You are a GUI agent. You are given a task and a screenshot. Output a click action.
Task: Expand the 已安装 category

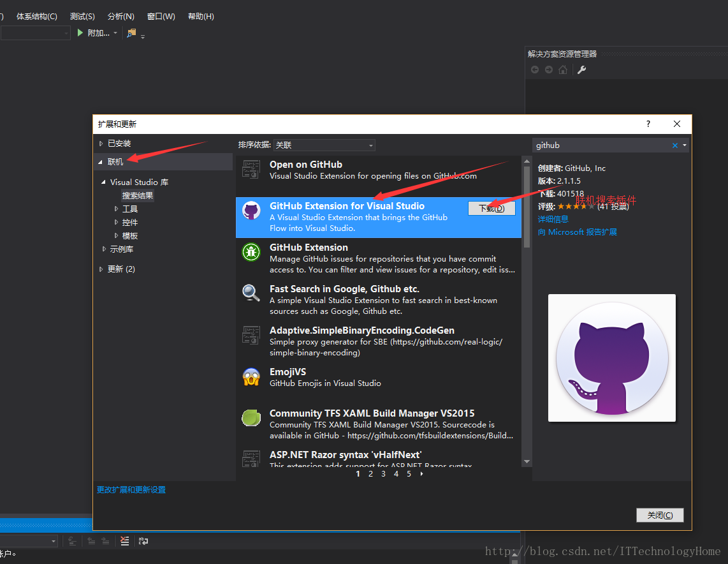pos(101,144)
